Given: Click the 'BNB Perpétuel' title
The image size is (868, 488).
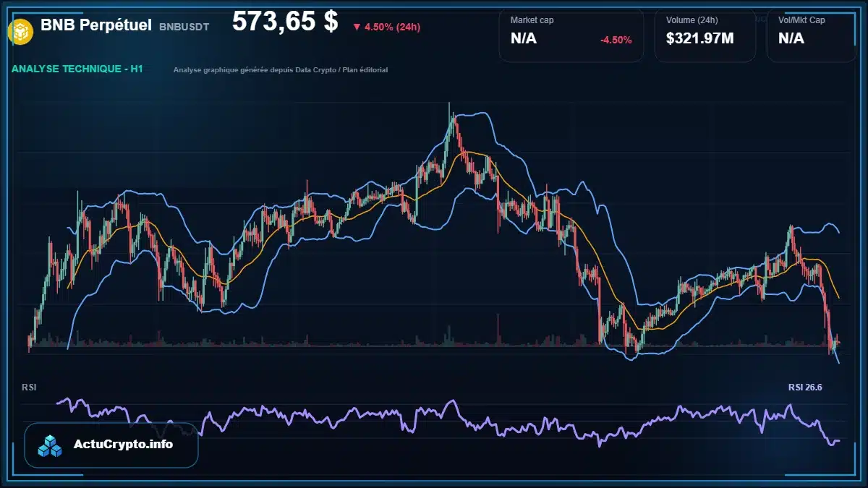Looking at the screenshot, I should (x=96, y=25).
